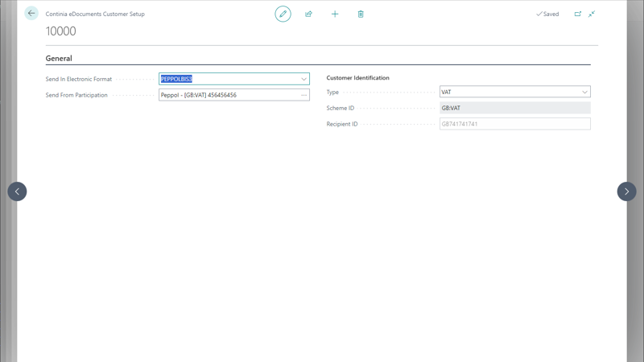Collapse the General section header
The height and width of the screenshot is (362, 644).
(x=59, y=58)
